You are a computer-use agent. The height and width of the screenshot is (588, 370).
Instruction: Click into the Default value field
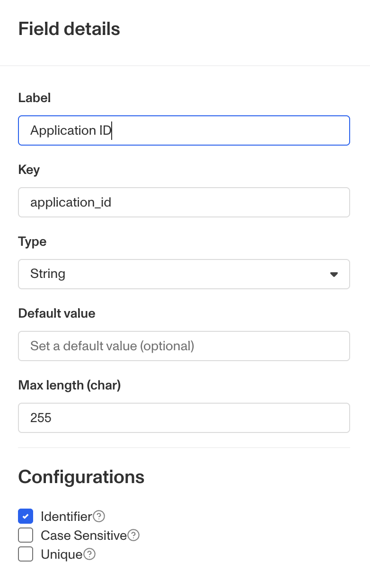[x=184, y=346]
